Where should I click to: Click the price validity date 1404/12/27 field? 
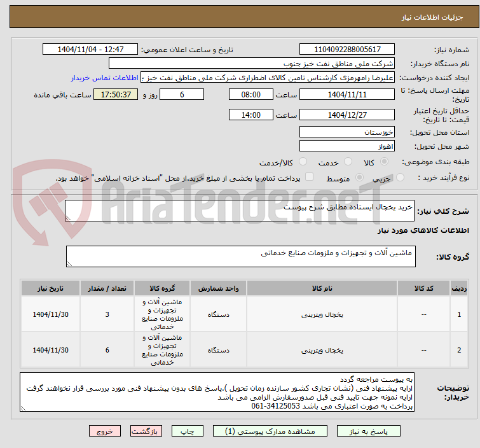click(x=347, y=115)
